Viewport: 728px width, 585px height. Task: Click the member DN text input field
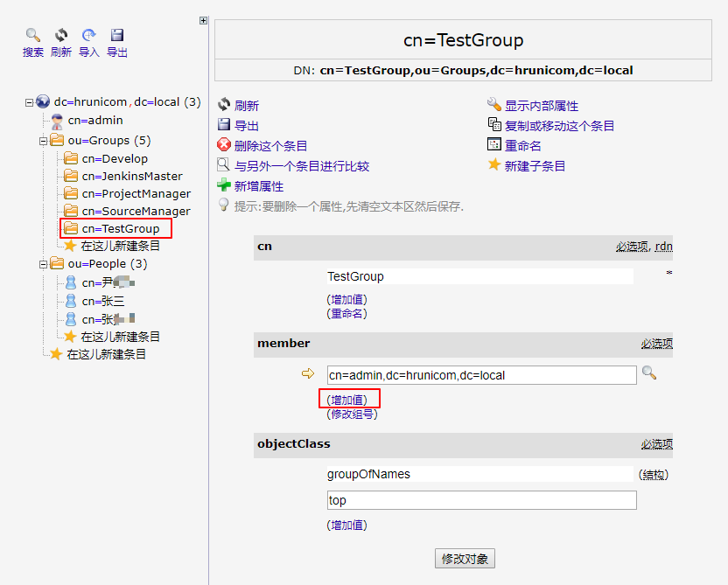(x=481, y=375)
